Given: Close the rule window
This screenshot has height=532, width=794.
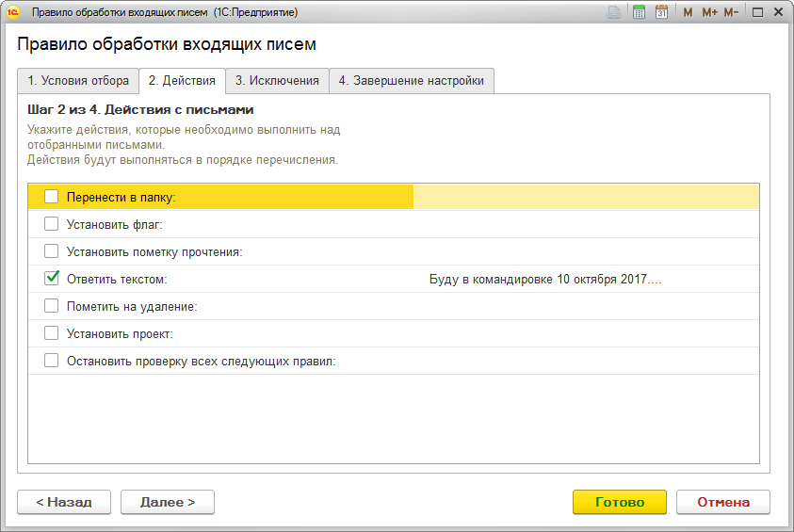Looking at the screenshot, I should [779, 12].
